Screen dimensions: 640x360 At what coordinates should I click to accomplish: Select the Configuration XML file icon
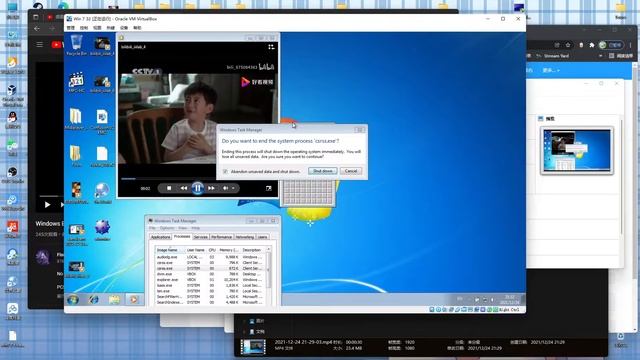[x=102, y=121]
